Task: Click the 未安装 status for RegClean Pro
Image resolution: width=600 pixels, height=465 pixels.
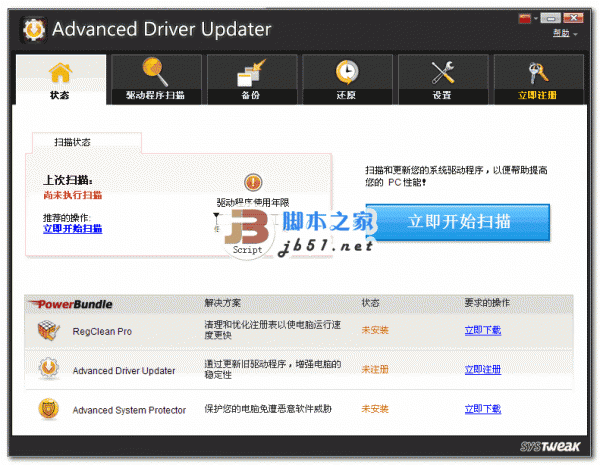Action: 375,330
